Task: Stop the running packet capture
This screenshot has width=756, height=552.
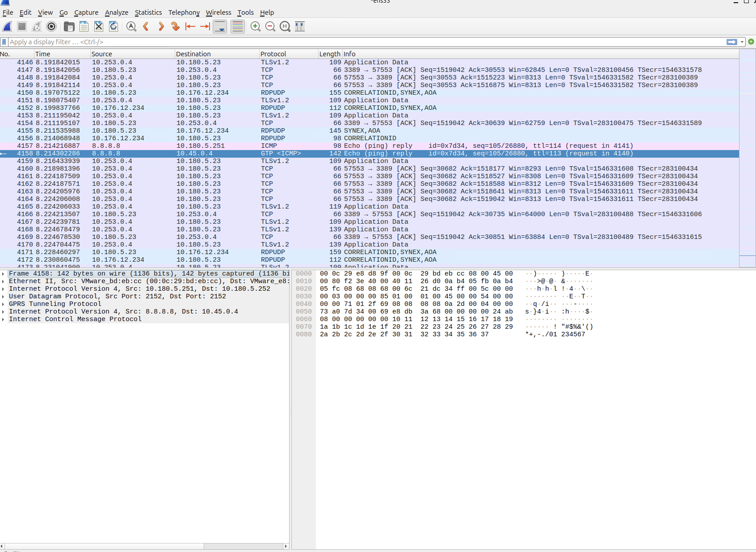Action: point(22,27)
